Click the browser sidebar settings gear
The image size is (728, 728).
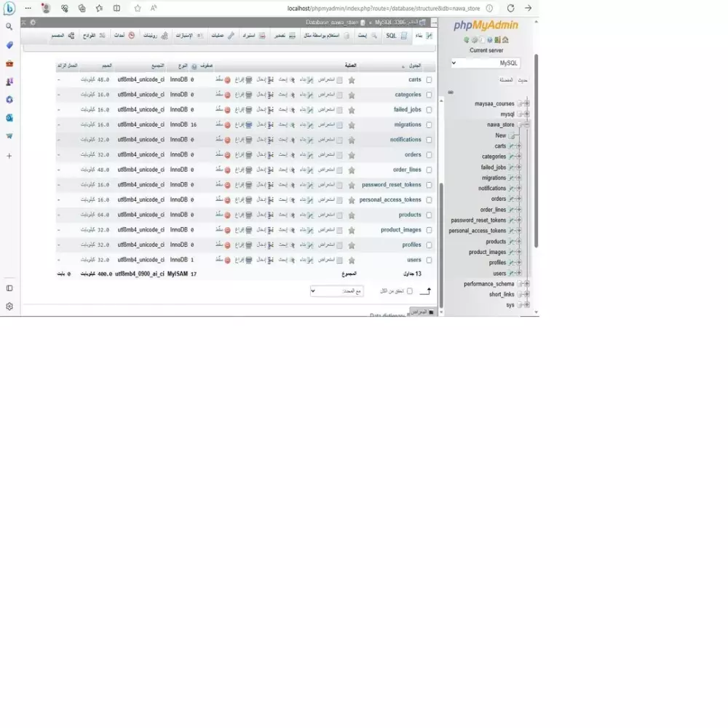click(9, 306)
